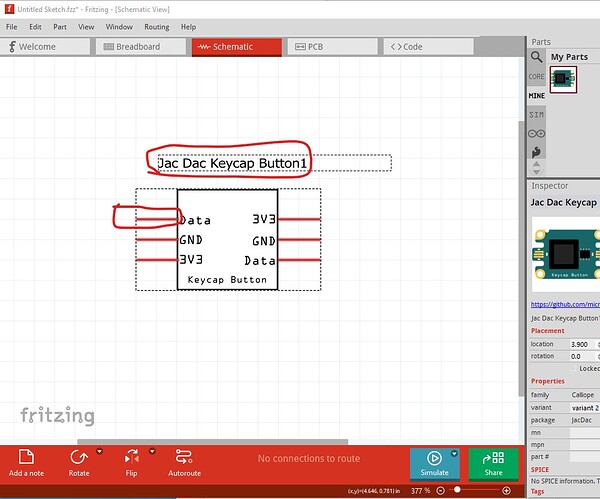
Task: Click the right 3V3 pin line
Action: click(299, 219)
